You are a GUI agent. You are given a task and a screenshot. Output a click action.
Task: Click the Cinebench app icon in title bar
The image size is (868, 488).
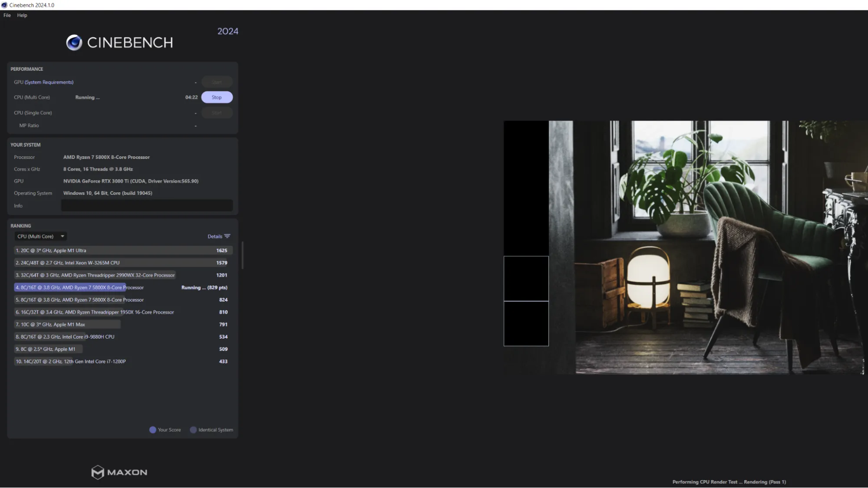[x=4, y=5]
